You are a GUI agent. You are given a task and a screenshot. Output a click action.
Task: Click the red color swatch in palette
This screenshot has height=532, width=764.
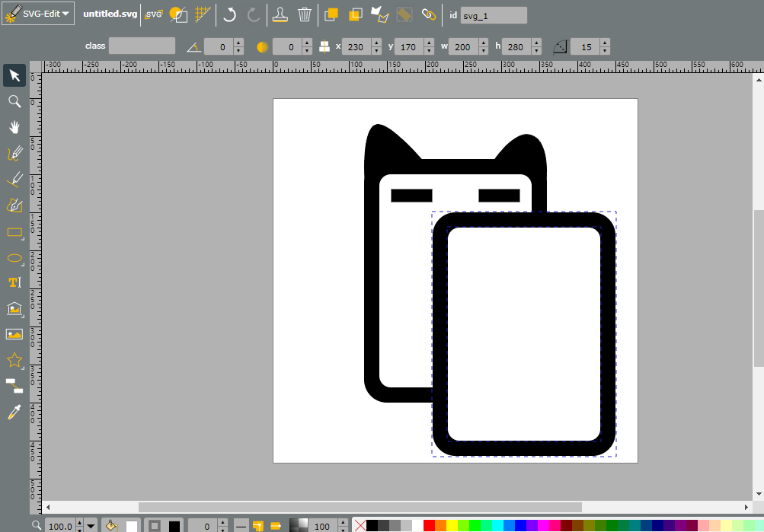click(x=430, y=526)
